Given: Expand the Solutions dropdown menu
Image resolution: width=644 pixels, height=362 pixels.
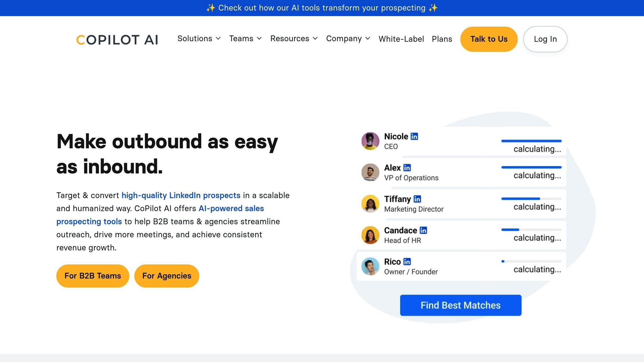Looking at the screenshot, I should coord(199,39).
